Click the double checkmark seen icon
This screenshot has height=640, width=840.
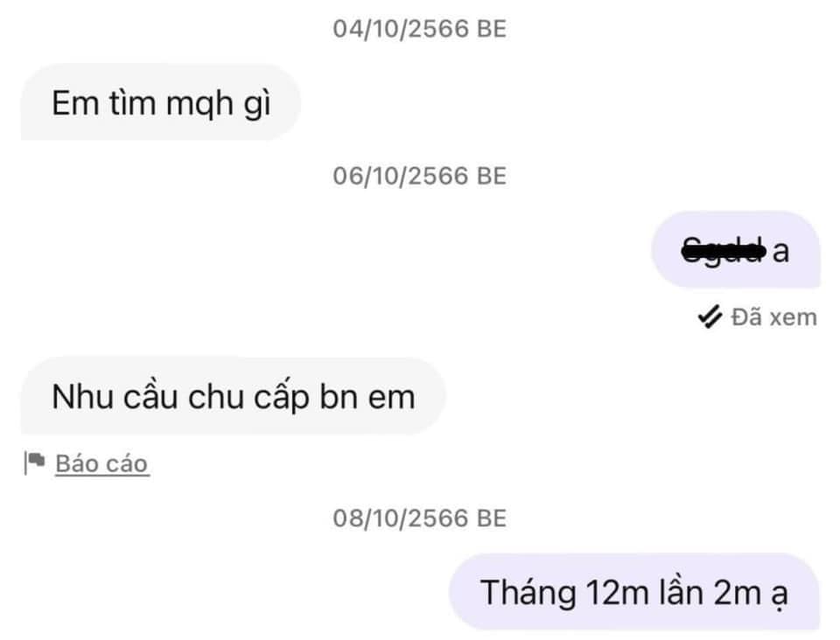click(710, 317)
